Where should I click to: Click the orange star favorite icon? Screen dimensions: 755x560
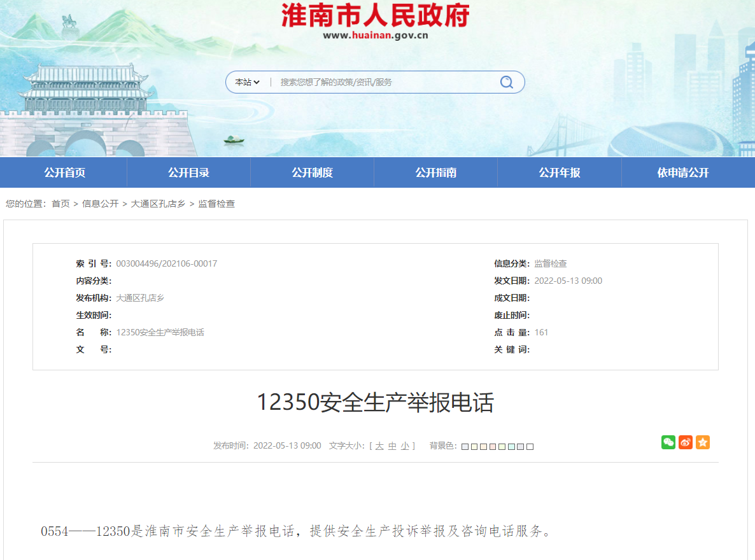coord(702,442)
